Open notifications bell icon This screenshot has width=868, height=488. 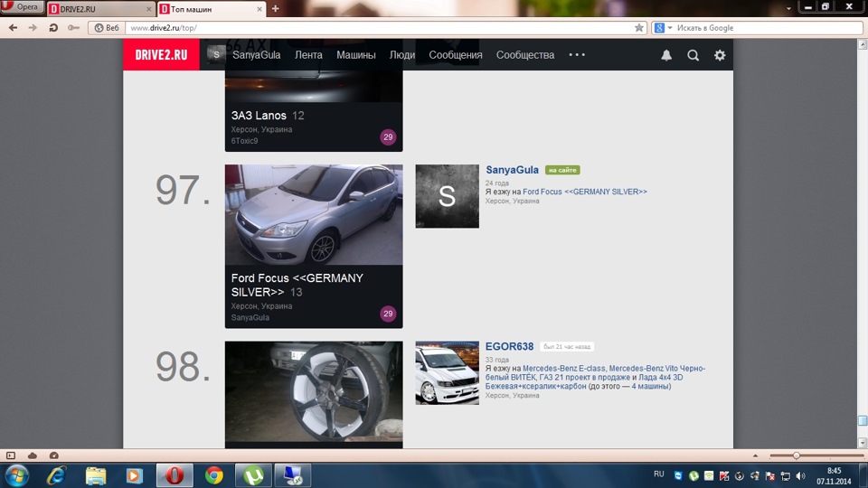click(666, 55)
